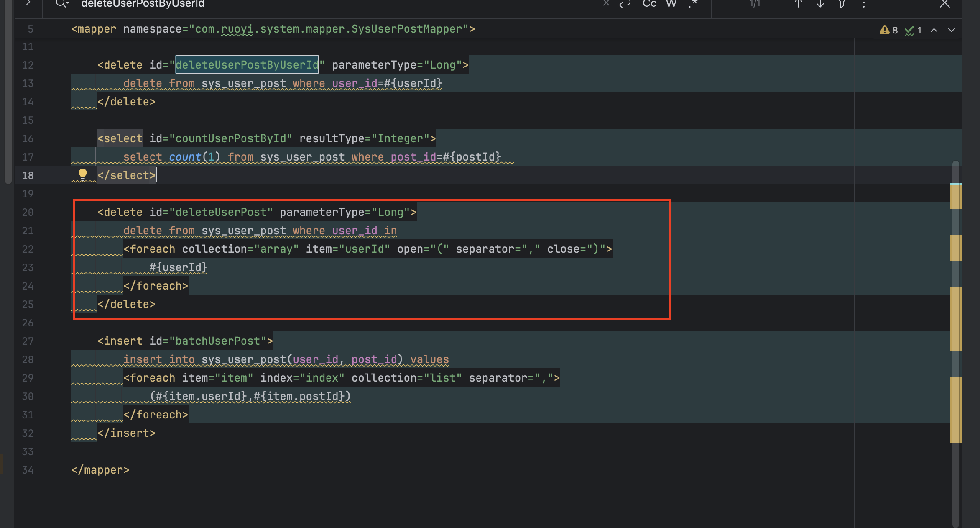Toggle Regex (.*) search option
Screen dimensions: 980x528
tap(693, 4)
